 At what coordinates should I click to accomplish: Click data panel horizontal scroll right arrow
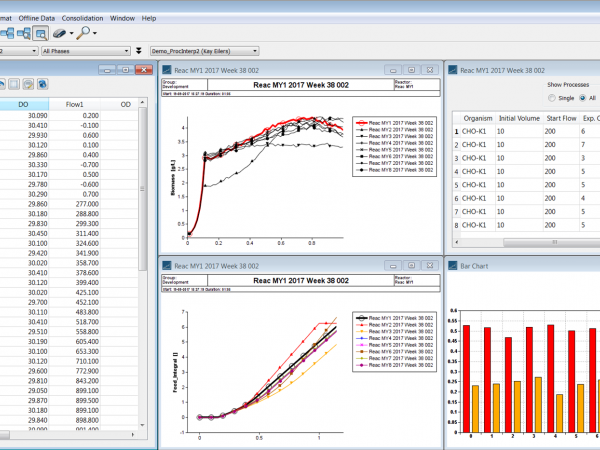[x=133, y=435]
